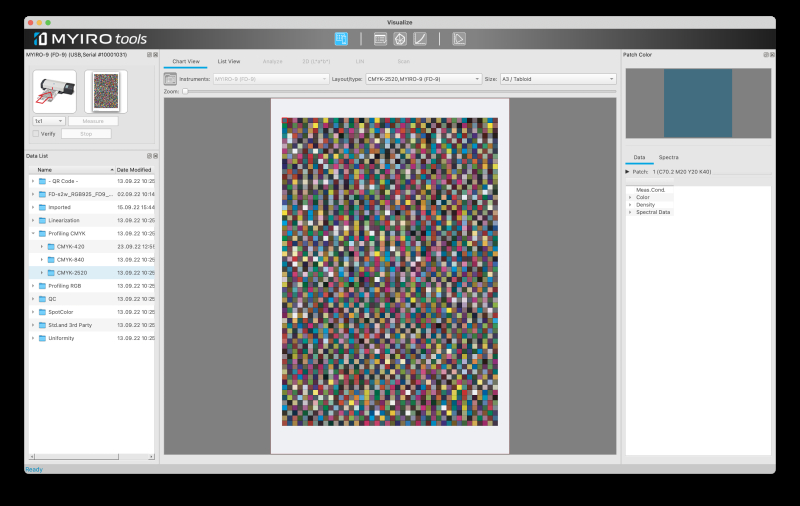The height and width of the screenshot is (506, 800).
Task: Click the MYIRO-9 instrument picture icon
Action: [55, 92]
